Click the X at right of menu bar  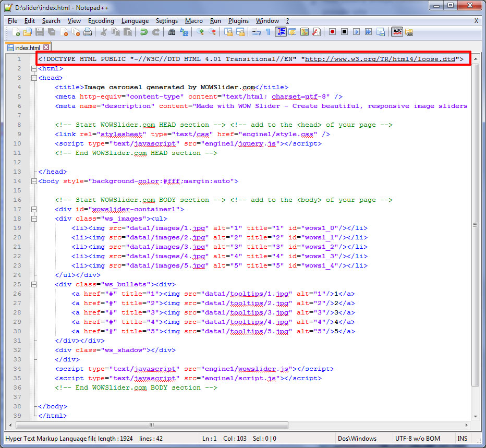pos(476,21)
